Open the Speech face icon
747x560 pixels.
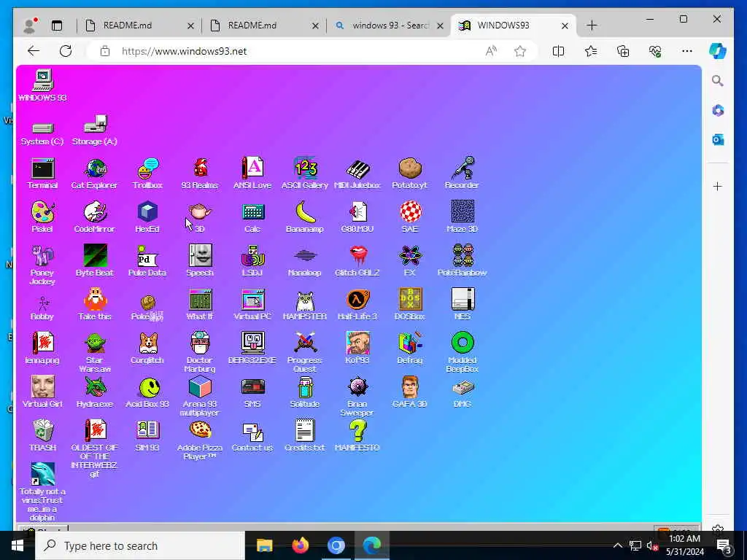click(x=200, y=261)
